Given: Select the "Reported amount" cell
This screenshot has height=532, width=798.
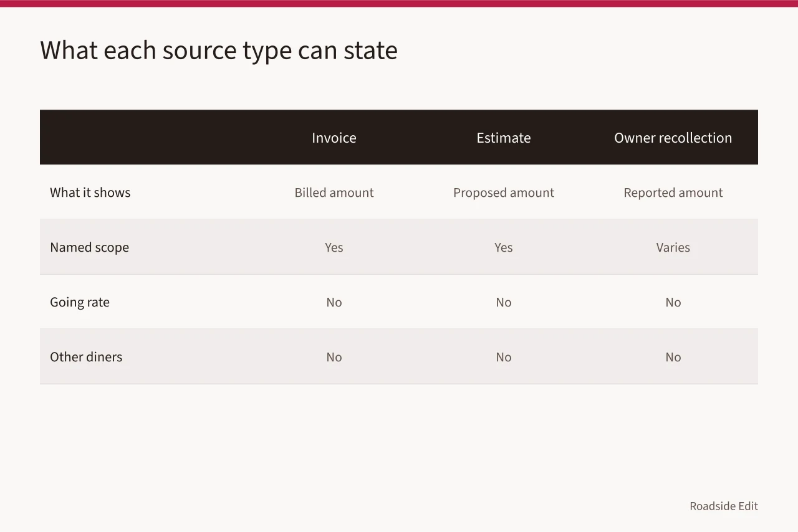Looking at the screenshot, I should (x=673, y=192).
